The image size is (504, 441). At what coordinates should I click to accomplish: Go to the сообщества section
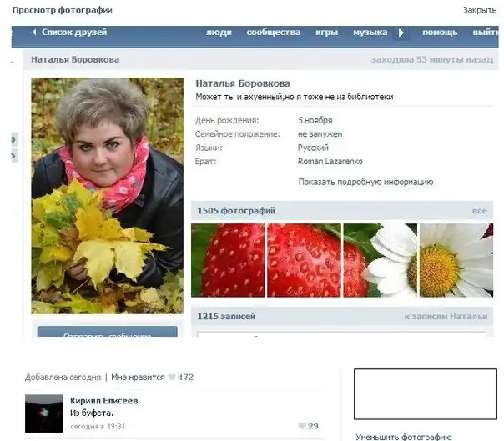click(x=273, y=33)
